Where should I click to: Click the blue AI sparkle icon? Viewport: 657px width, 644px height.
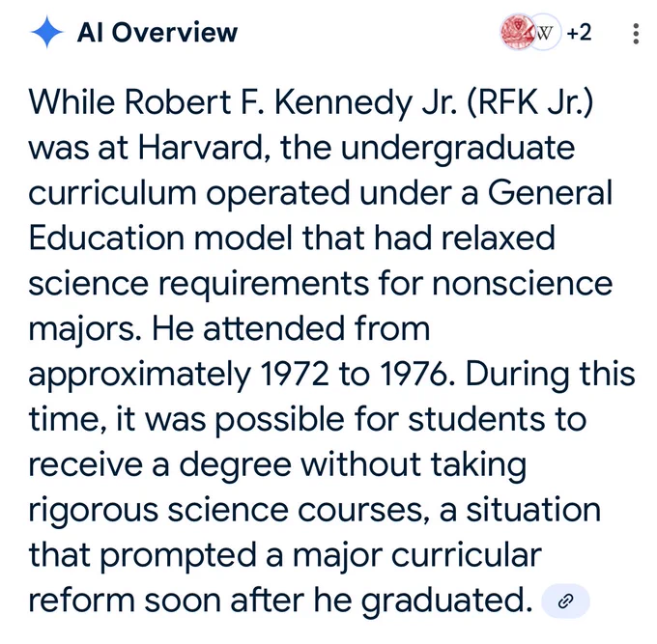point(47,32)
